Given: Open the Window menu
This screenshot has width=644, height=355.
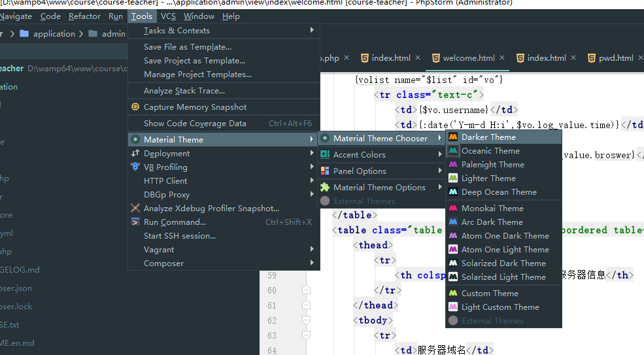Looking at the screenshot, I should tap(199, 16).
